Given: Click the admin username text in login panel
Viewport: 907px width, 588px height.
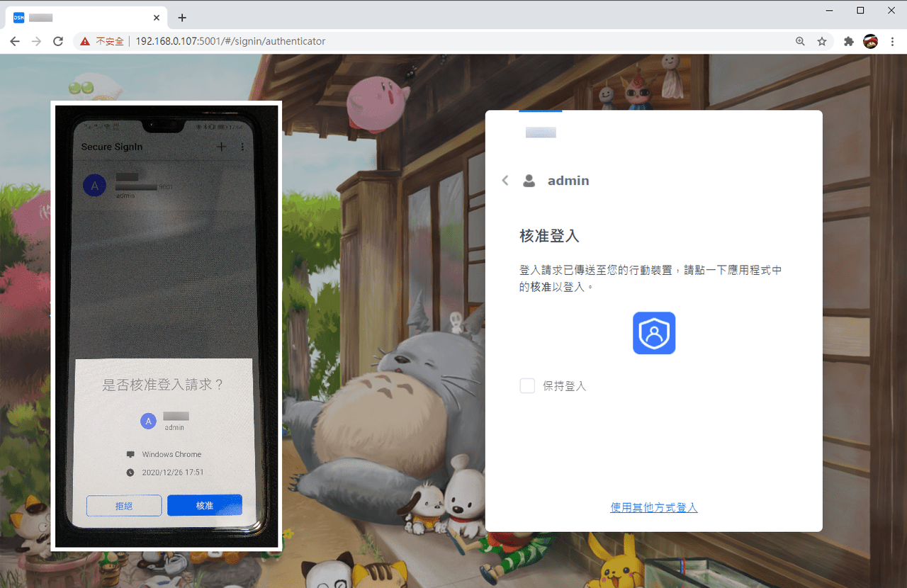Looking at the screenshot, I should [x=568, y=181].
